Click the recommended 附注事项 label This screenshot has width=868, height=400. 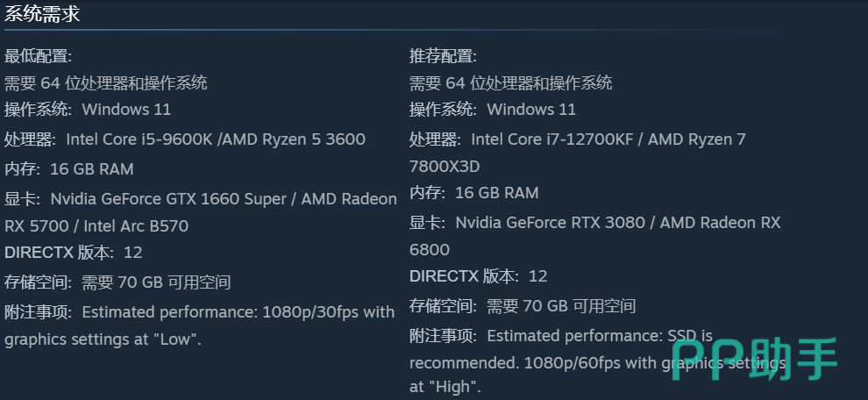pyautogui.click(x=443, y=336)
